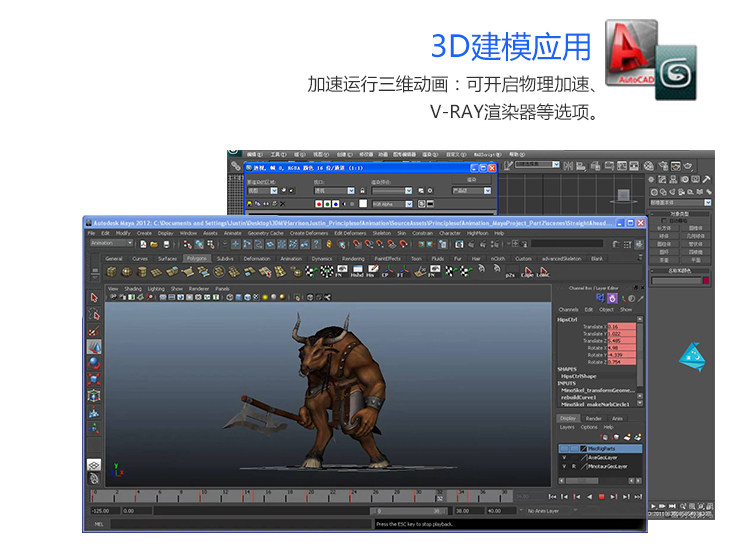This screenshot has height=557, width=750.
Task: Click the polygon plane shelf icon
Action: (157, 272)
